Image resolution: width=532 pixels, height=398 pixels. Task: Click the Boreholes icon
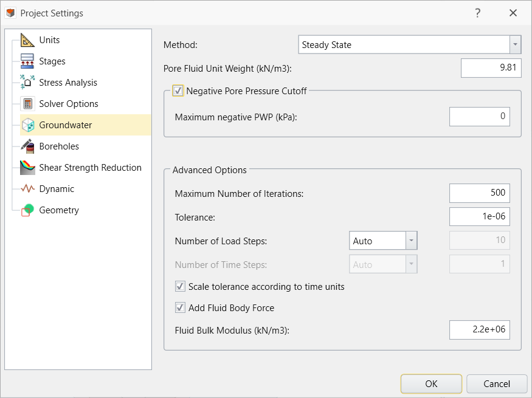click(x=27, y=146)
